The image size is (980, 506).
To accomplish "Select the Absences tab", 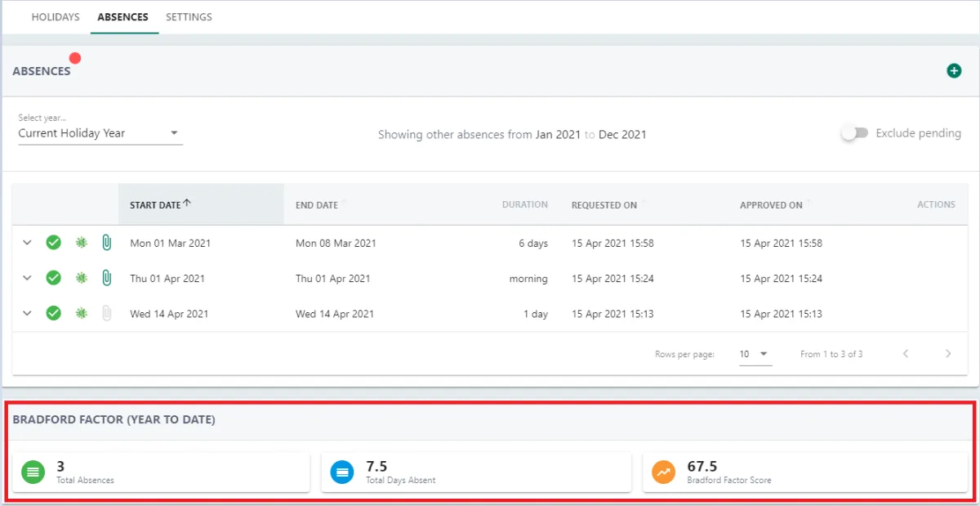I will 122,17.
